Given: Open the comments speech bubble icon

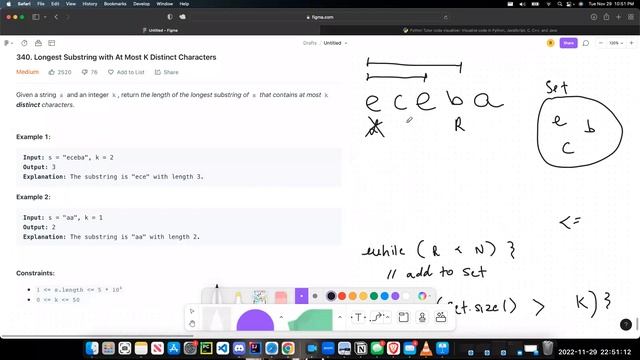Looking at the screenshot, I should point(586,43).
